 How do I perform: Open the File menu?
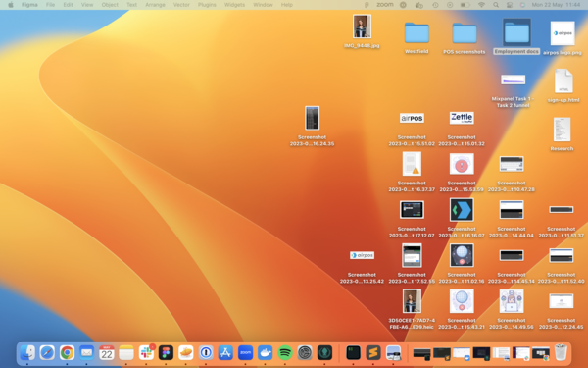pyautogui.click(x=50, y=5)
